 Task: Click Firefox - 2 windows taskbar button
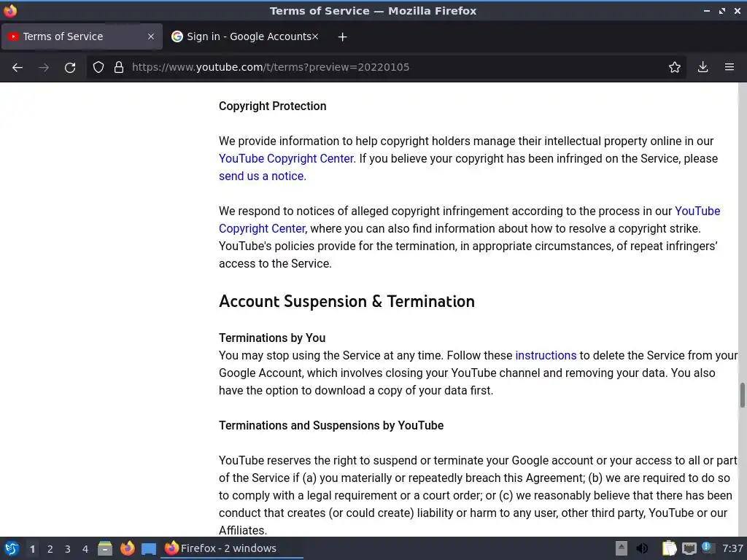pos(233,548)
